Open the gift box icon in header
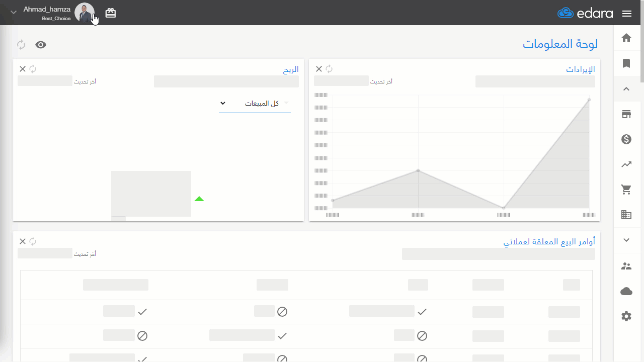This screenshot has width=644, height=362. click(x=111, y=13)
